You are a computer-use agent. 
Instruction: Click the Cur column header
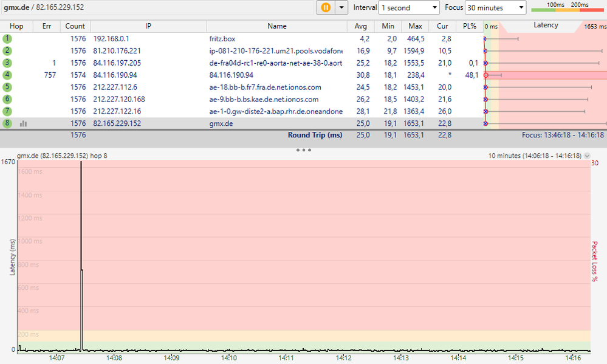click(x=442, y=26)
